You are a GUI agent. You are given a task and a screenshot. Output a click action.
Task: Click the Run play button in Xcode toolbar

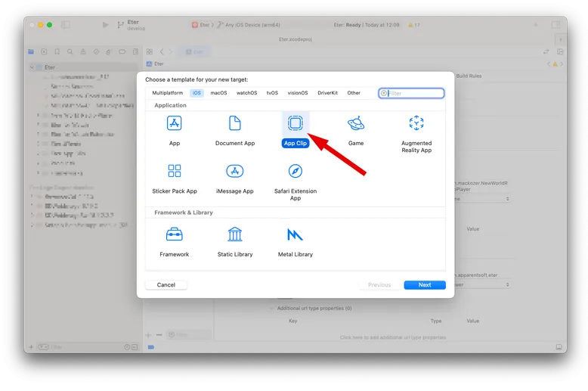coord(105,25)
